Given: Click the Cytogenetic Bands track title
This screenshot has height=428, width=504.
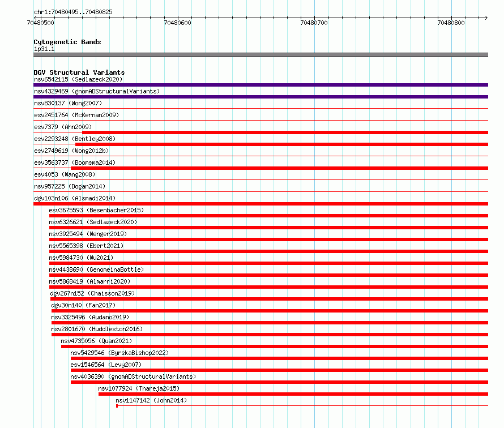Looking at the screenshot, I should click(67, 42).
